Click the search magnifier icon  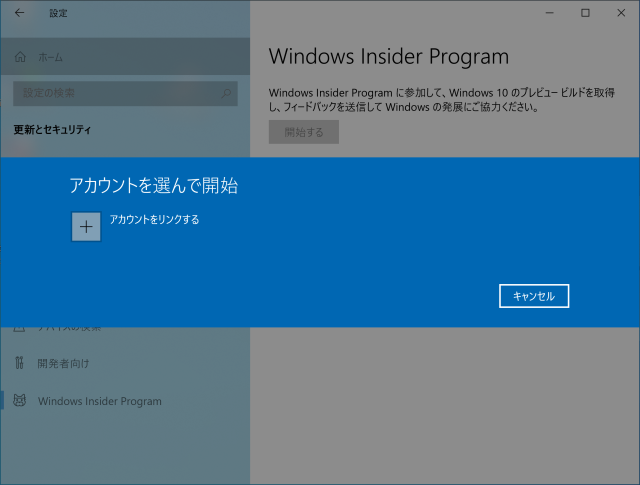[x=226, y=93]
